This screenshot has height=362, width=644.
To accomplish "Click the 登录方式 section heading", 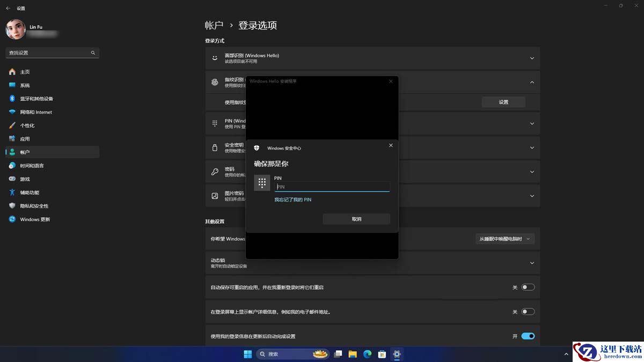I will click(215, 41).
